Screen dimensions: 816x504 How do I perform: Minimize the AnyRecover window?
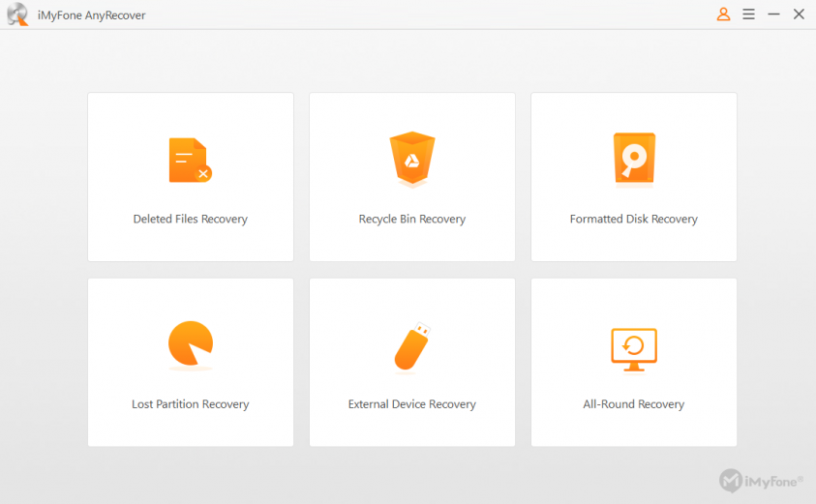(x=773, y=15)
